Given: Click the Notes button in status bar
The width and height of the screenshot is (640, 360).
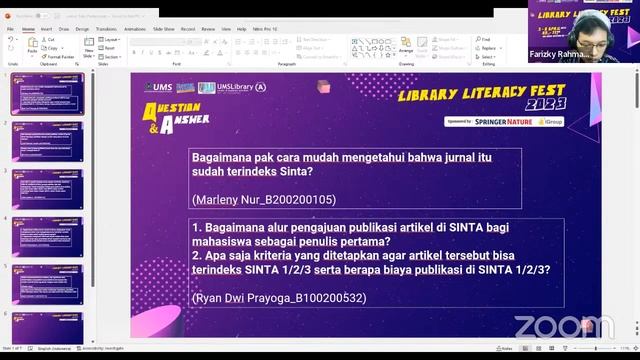Looking at the screenshot, I should click(504, 348).
